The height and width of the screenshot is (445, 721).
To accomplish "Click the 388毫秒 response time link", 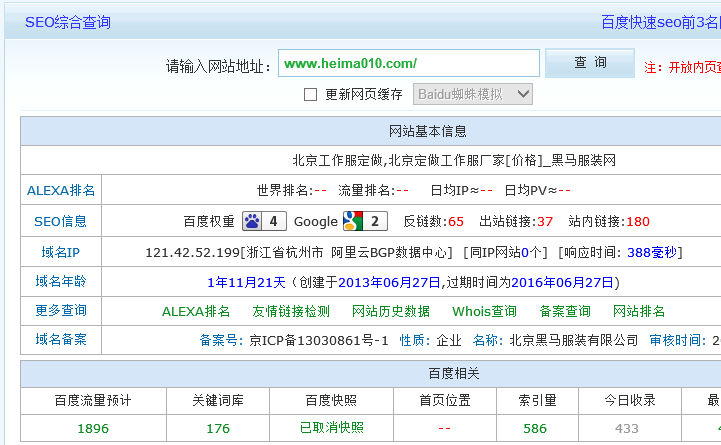I will pyautogui.click(x=652, y=252).
